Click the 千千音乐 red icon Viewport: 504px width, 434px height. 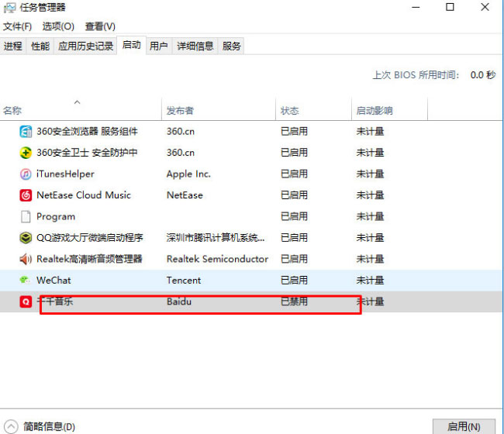tap(26, 301)
